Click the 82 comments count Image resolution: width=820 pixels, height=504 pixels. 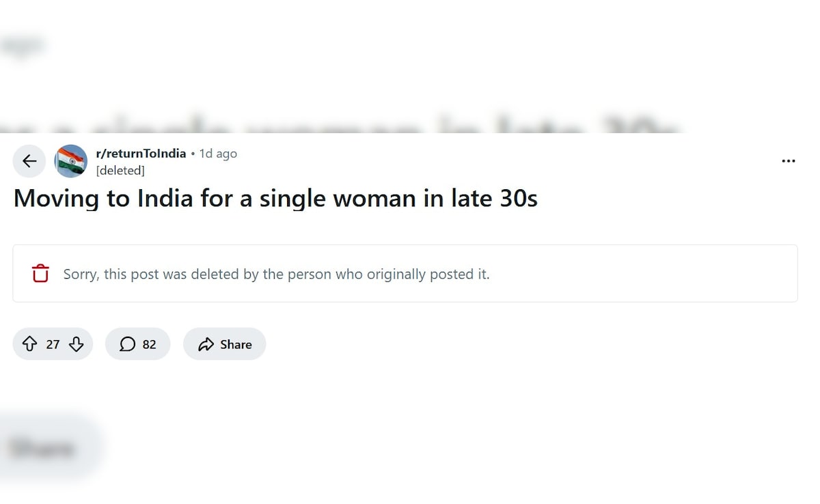pos(149,344)
